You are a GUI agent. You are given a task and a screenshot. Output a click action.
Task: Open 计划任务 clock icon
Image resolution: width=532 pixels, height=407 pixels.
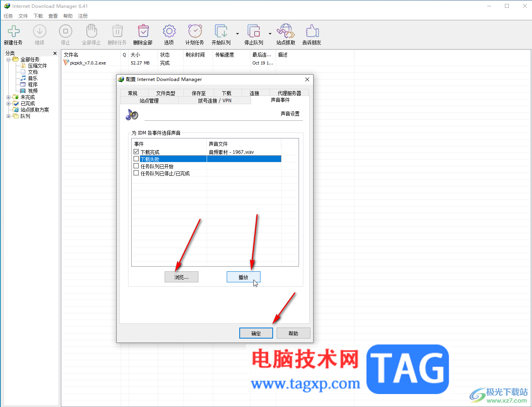pos(195,31)
